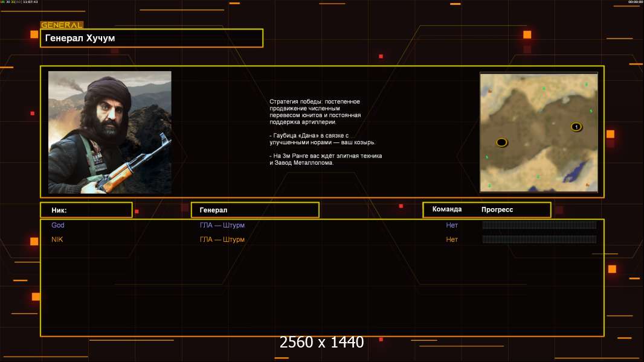644x362 pixels.
Task: Click NIK's ГЛА — Штурм general entry
Action: (x=222, y=240)
